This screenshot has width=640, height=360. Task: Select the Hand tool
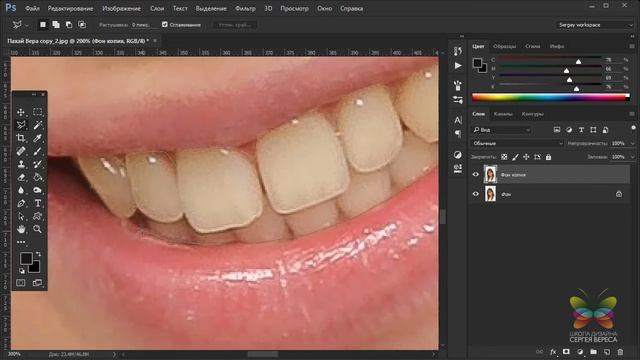click(21, 229)
